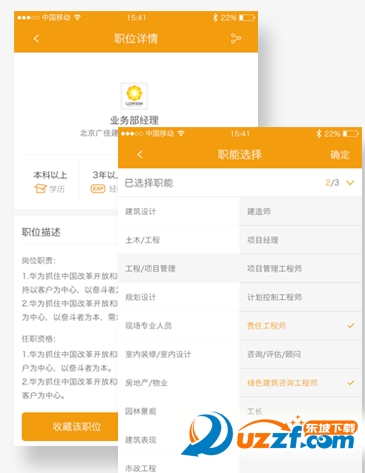Image resolution: width=365 pixels, height=473 pixels.
Task: Select the 规划设计 category
Action: pyautogui.click(x=179, y=297)
